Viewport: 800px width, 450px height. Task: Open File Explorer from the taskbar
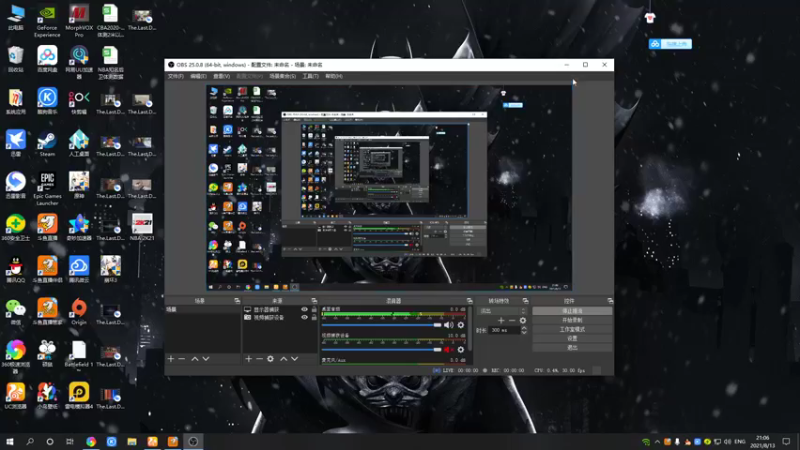(x=132, y=442)
